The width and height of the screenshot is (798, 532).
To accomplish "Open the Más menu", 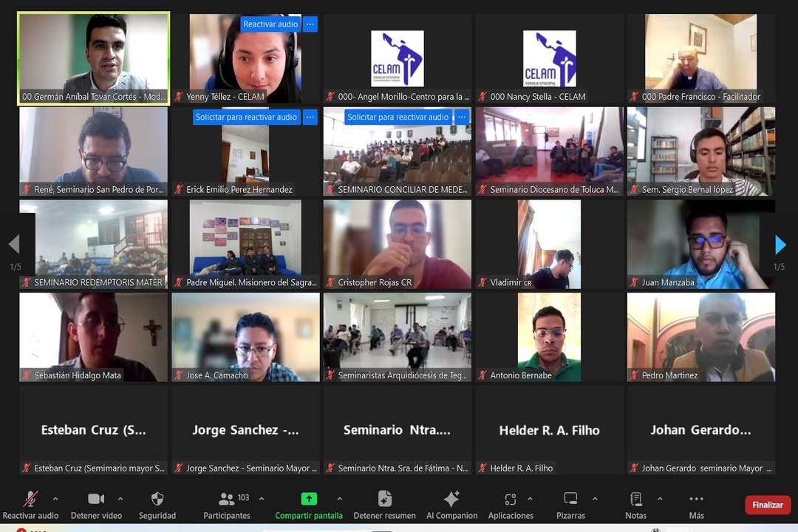I will tap(696, 499).
